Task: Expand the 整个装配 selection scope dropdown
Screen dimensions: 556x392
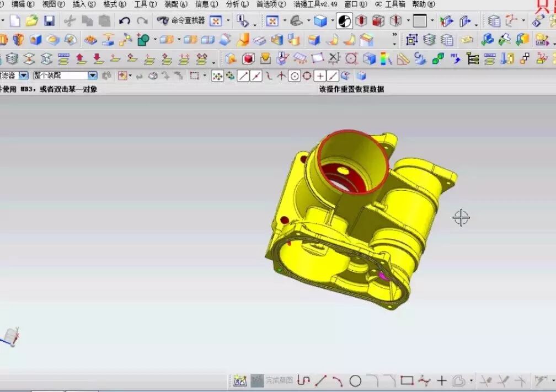Action: pyautogui.click(x=93, y=76)
